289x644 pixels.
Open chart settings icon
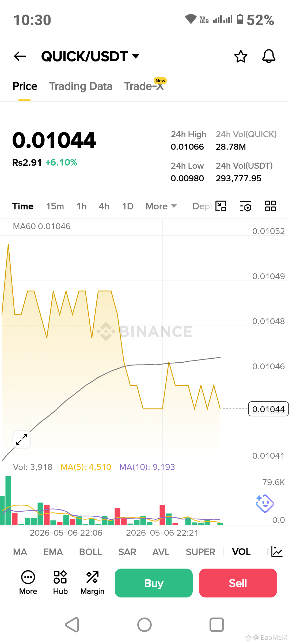coord(245,206)
